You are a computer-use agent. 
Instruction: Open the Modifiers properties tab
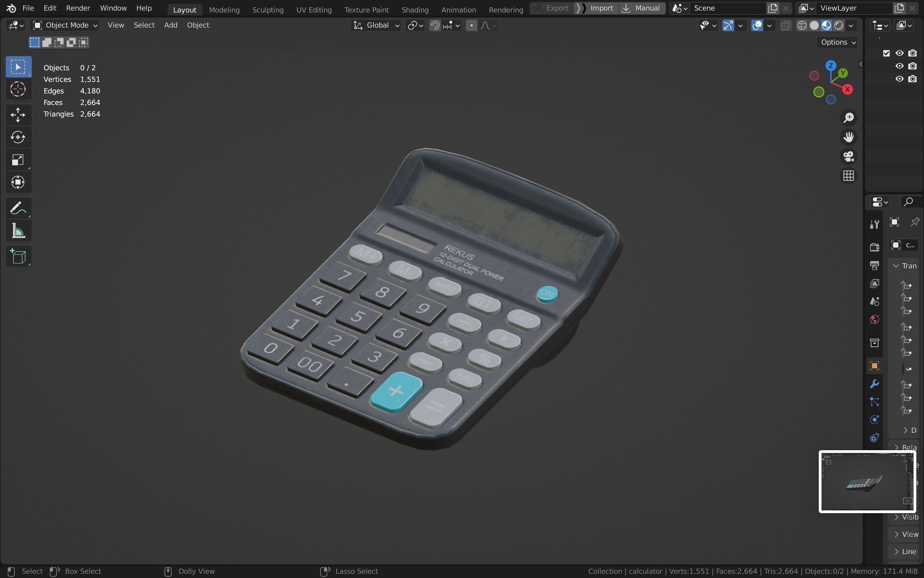tap(874, 384)
